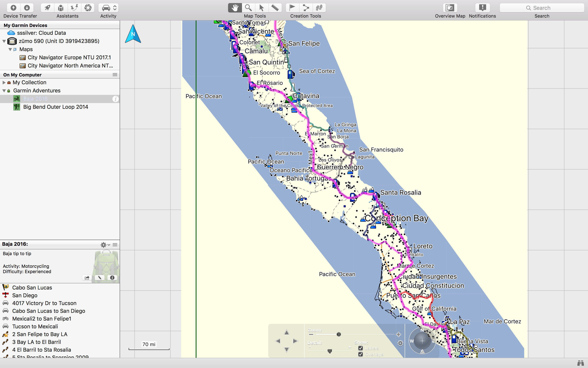Select the Route creation tool
The image size is (588, 368).
306,8
